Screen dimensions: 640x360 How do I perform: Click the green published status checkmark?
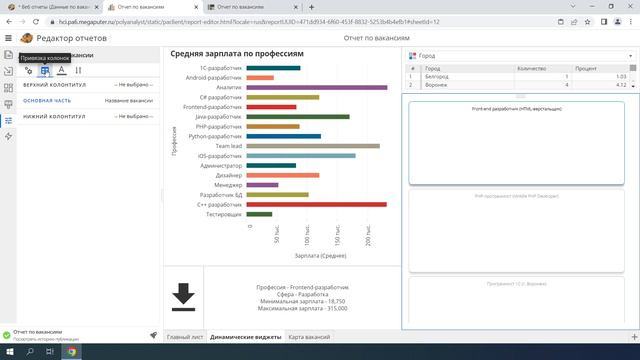7,335
